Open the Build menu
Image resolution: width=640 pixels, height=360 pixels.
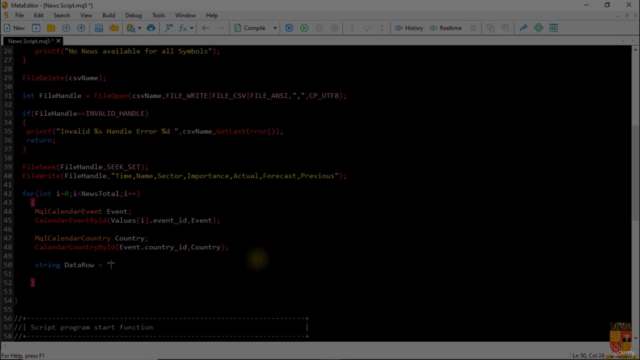click(109, 15)
